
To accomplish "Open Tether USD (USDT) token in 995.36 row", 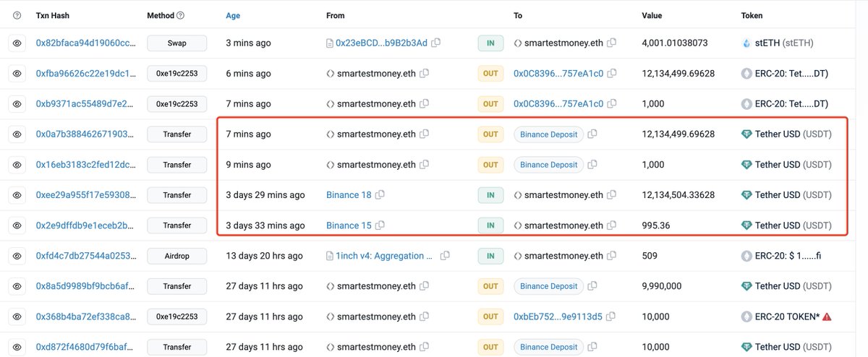I will tap(793, 225).
